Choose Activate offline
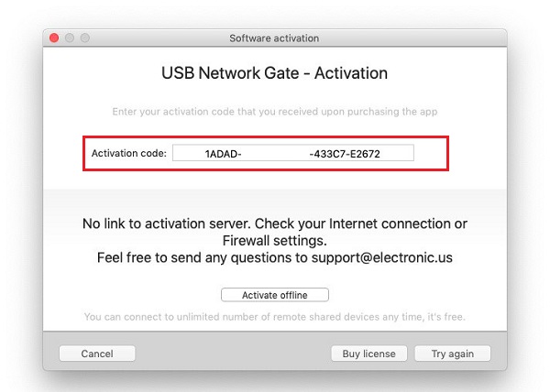The height and width of the screenshot is (392, 550). (x=275, y=295)
